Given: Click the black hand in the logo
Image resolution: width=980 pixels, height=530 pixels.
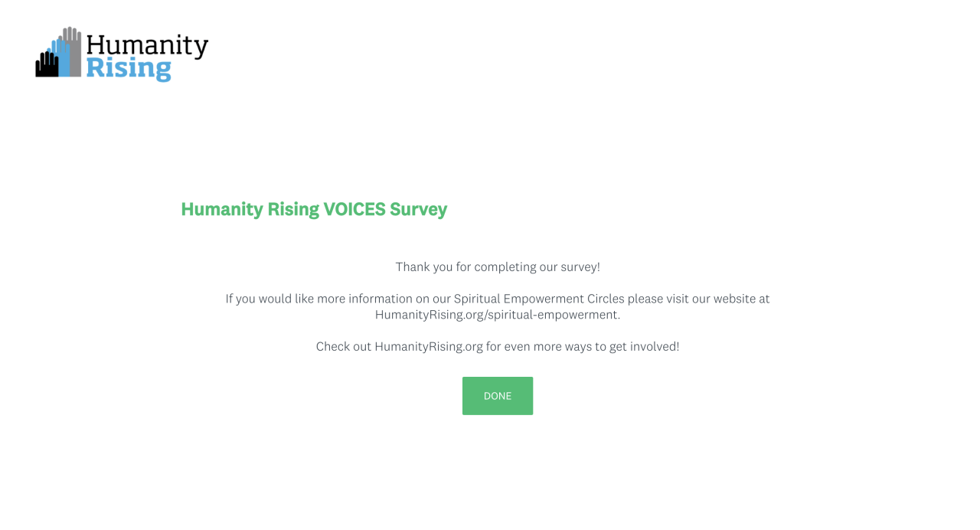Looking at the screenshot, I should 46,66.
